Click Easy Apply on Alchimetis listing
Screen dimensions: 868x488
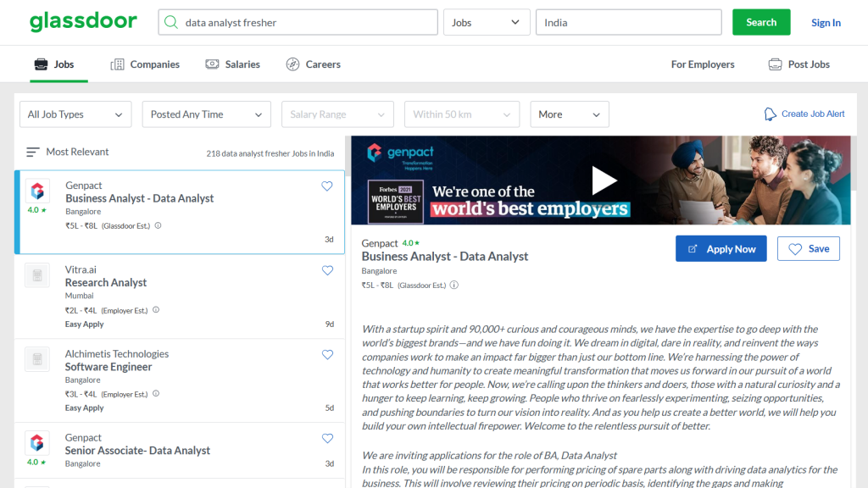pos(84,408)
